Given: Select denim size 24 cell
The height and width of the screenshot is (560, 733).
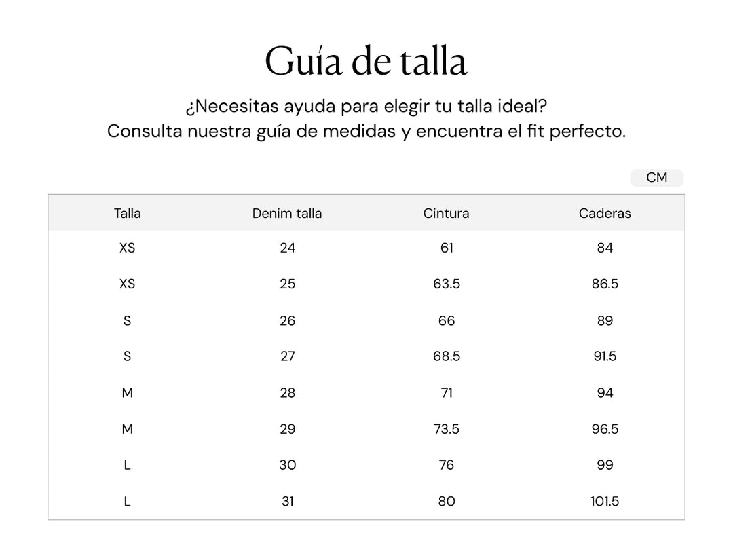Looking at the screenshot, I should coord(288,248).
